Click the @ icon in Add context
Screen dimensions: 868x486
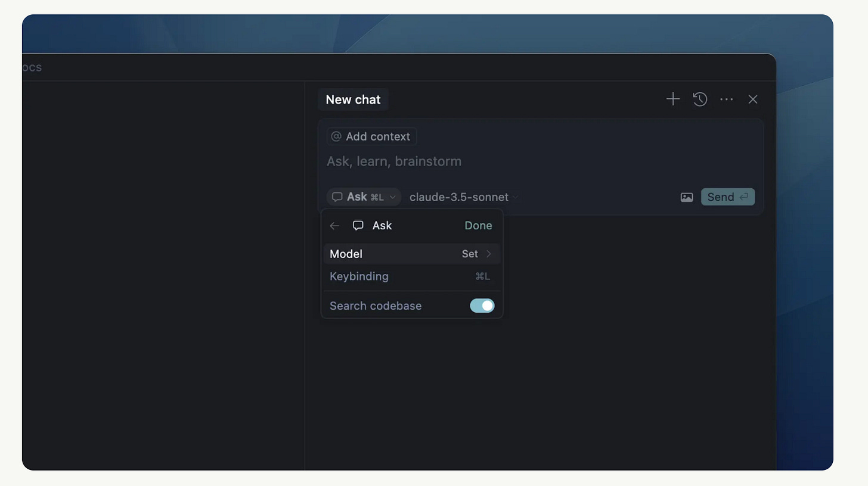pos(336,136)
